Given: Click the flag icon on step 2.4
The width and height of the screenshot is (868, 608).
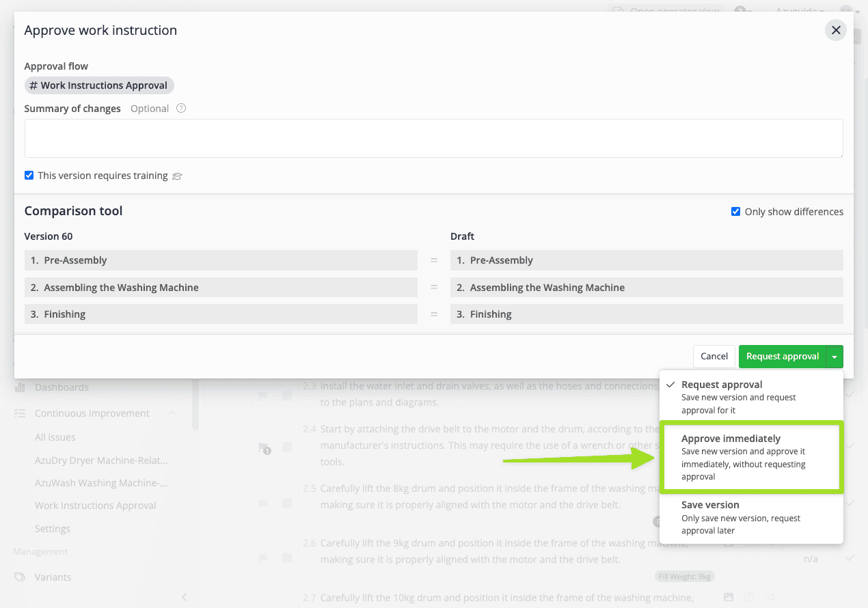Looking at the screenshot, I should click(264, 447).
